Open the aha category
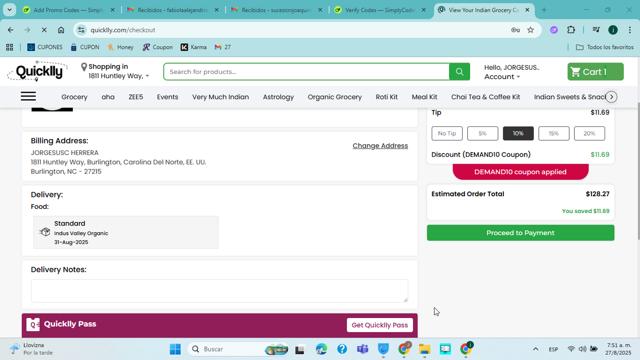Image resolution: width=640 pixels, height=360 pixels. pos(108,97)
